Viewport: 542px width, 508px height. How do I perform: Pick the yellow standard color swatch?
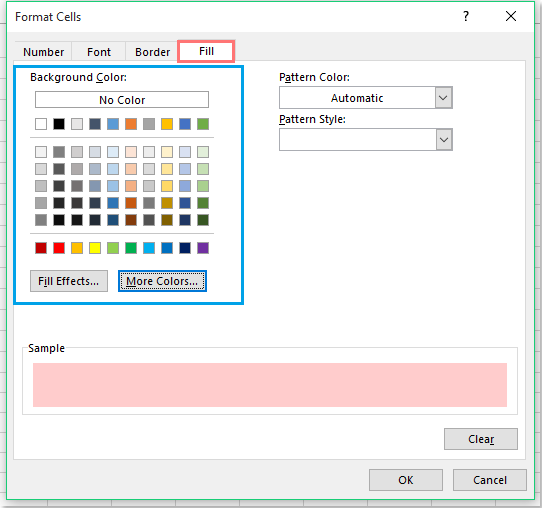pos(95,248)
